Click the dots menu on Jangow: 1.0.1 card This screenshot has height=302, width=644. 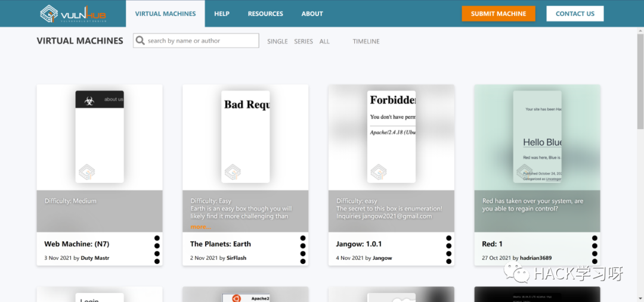[x=449, y=250]
